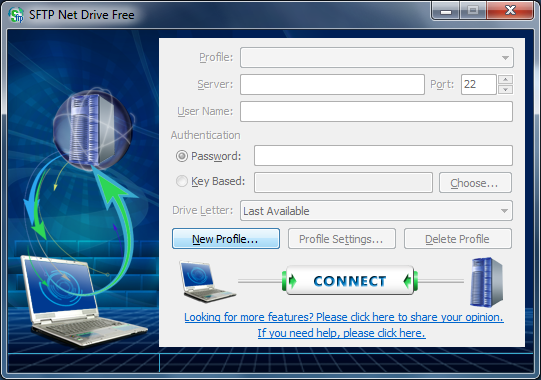Click the New Profile... button
The height and width of the screenshot is (380, 541).
[226, 238]
